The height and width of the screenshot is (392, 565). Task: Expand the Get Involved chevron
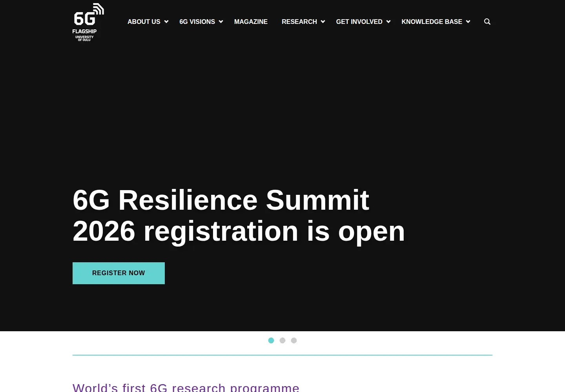coord(388,22)
